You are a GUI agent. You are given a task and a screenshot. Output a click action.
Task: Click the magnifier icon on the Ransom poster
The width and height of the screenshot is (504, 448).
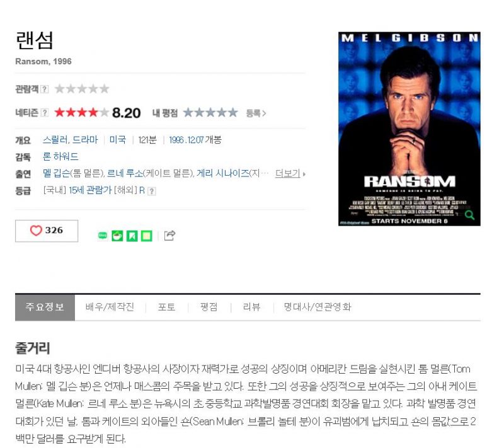coord(469,215)
